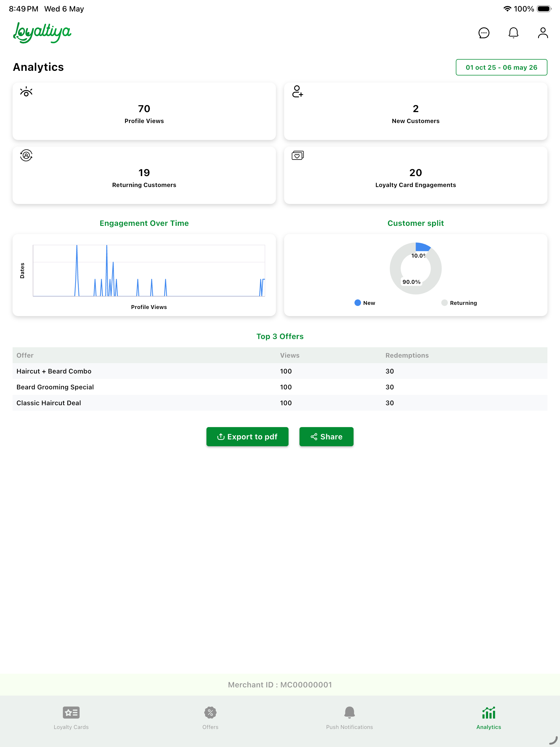
Task: Select the 19 Returning Customers card
Action: 144,175
